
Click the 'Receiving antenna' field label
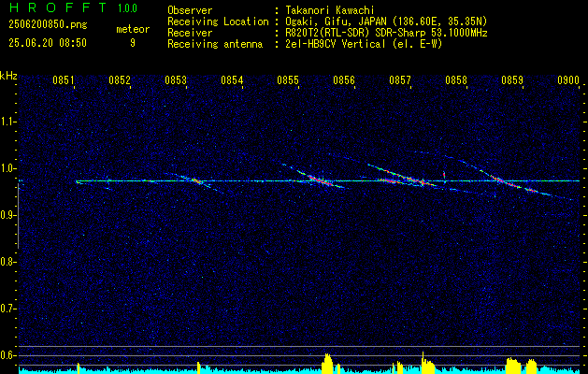pyautogui.click(x=215, y=44)
